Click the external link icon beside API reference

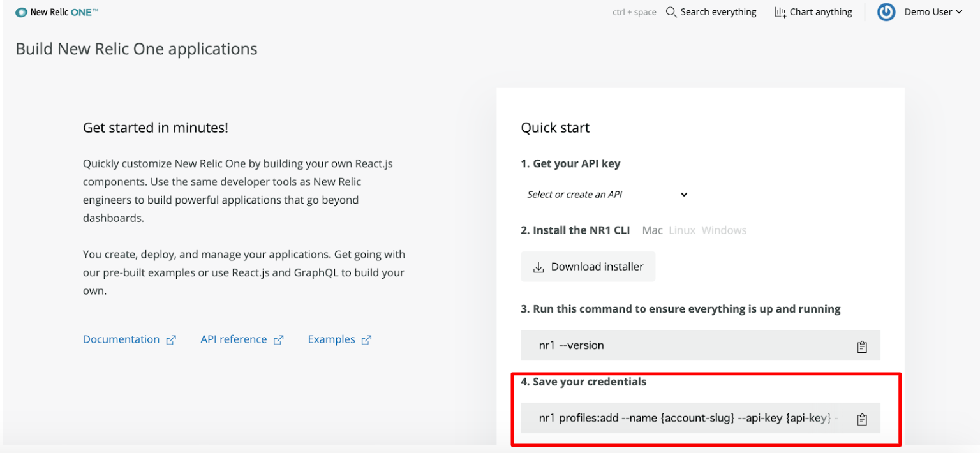click(x=278, y=340)
